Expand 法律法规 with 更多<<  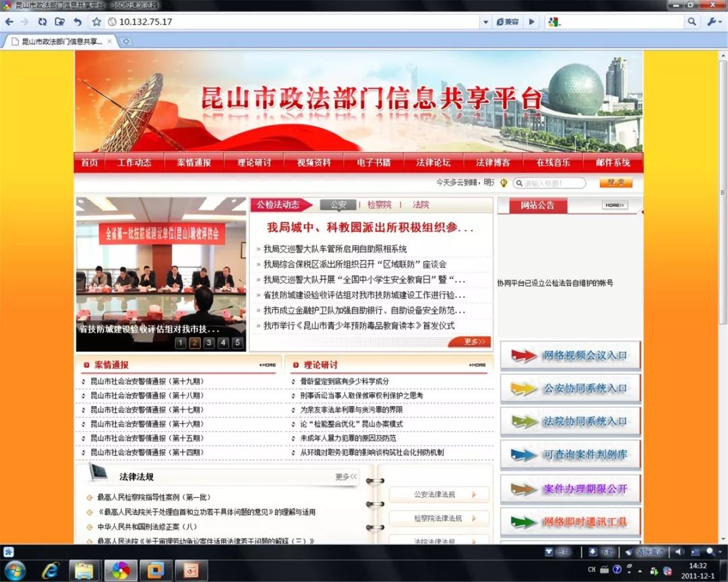[346, 477]
